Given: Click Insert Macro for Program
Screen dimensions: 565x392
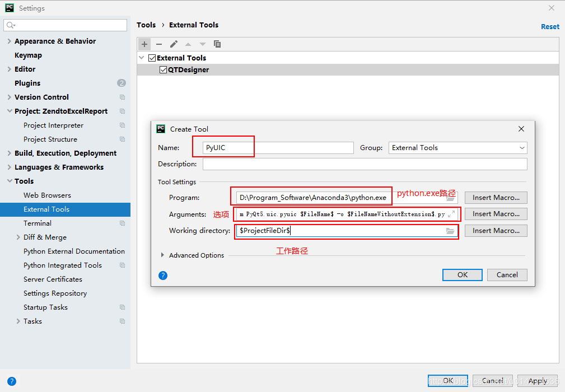Looking at the screenshot, I should 496,198.
